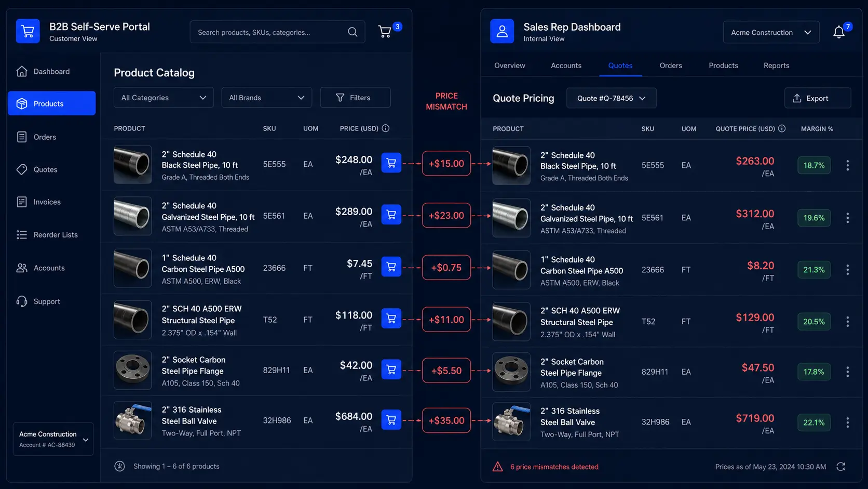This screenshot has height=489, width=868.
Task: Open Quotes in the portal sidebar
Action: pos(51,169)
